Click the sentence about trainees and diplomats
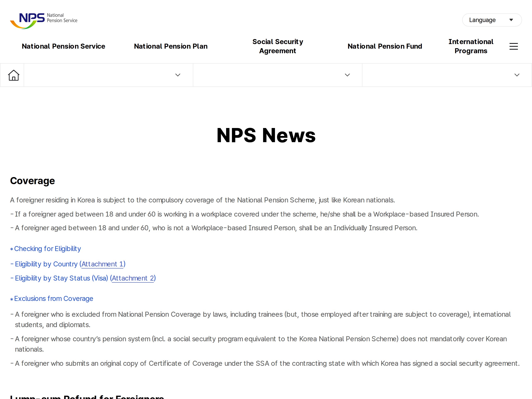The image size is (532, 399). click(263, 319)
